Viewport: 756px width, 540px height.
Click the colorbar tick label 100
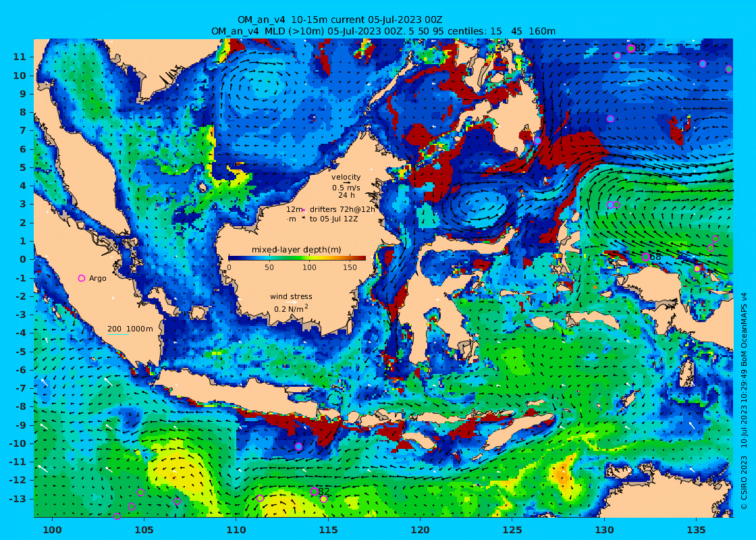click(310, 267)
